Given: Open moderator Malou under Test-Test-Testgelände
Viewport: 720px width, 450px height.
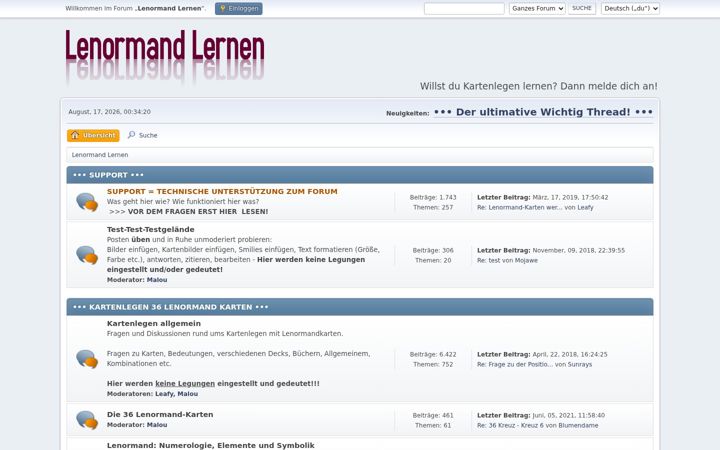Looking at the screenshot, I should click(x=157, y=280).
